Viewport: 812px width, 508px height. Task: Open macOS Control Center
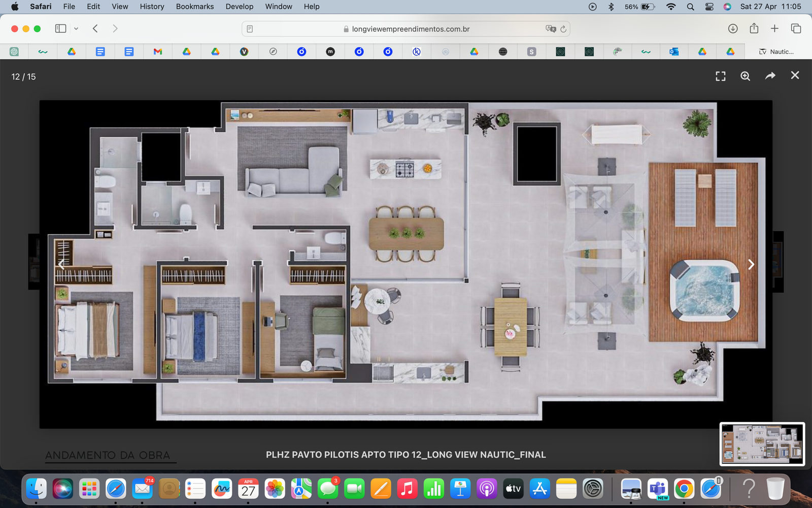point(709,7)
